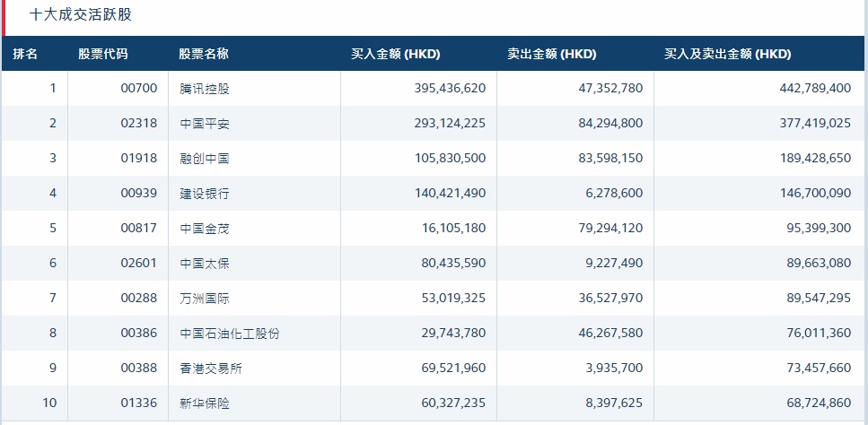
Task: Click buy amount 80,435,590
Action: [x=453, y=263]
